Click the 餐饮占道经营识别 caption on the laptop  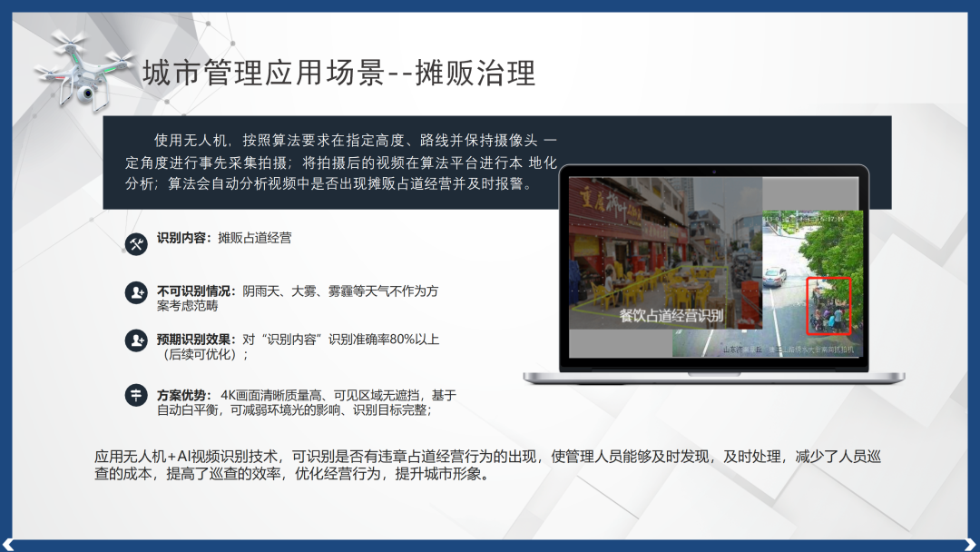(671, 316)
